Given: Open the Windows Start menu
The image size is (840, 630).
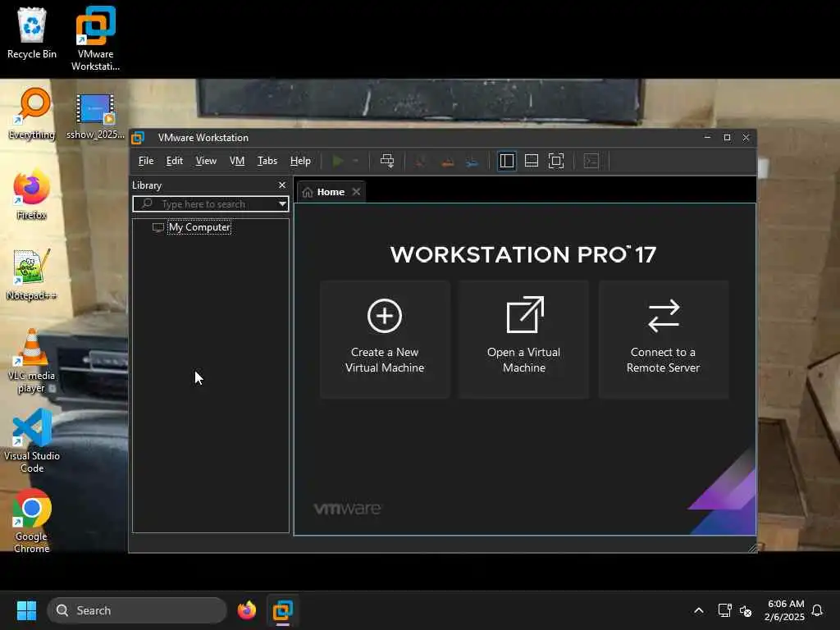Looking at the screenshot, I should coord(26,610).
